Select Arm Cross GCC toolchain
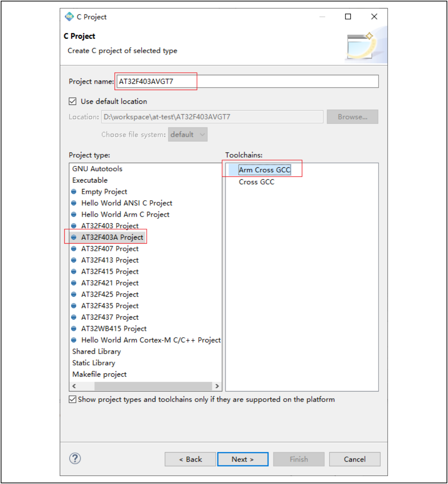 [264, 170]
